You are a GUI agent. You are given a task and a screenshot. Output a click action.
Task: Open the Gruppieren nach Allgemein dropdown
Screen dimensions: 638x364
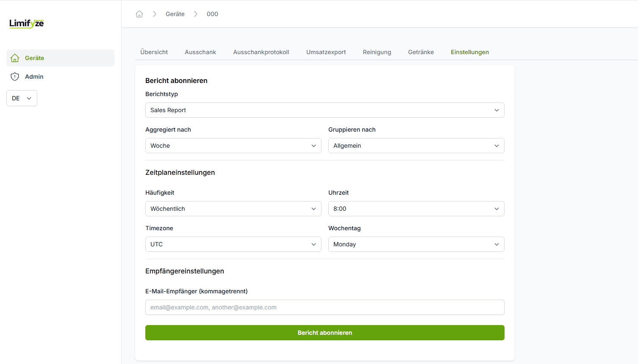(x=416, y=146)
